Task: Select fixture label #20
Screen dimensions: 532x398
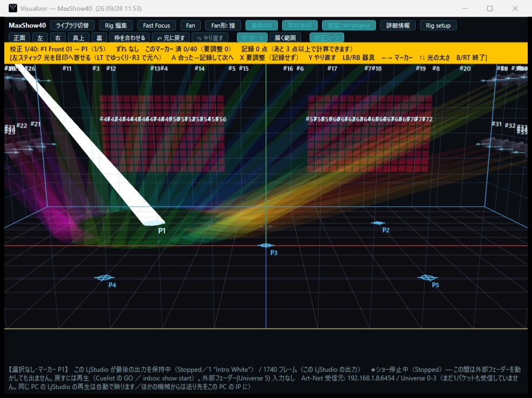Action: (465, 68)
